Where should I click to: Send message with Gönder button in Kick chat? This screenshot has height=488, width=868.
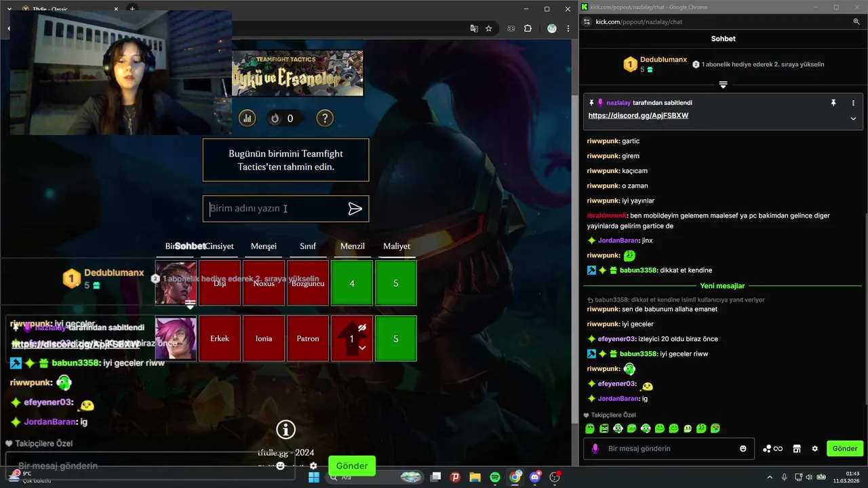tap(845, 449)
